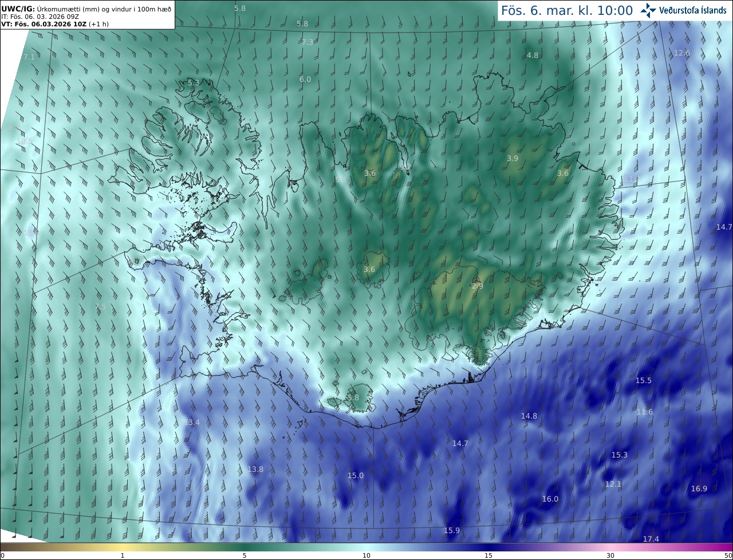Click the 1 label on the color scale
733x560 pixels.
click(123, 555)
